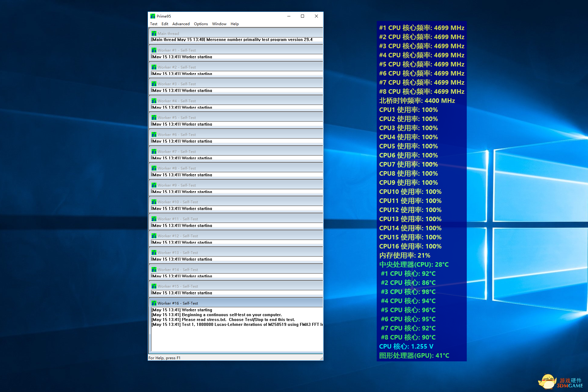The width and height of the screenshot is (588, 392).
Task: Open the Window menu
Action: pyautogui.click(x=219, y=24)
